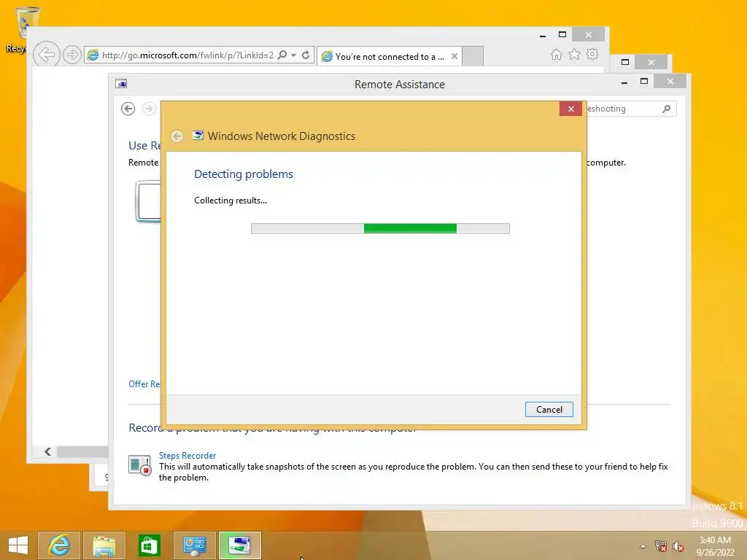
Task: Click the Network Diagnostics taskbar icon
Action: pyautogui.click(x=239, y=545)
